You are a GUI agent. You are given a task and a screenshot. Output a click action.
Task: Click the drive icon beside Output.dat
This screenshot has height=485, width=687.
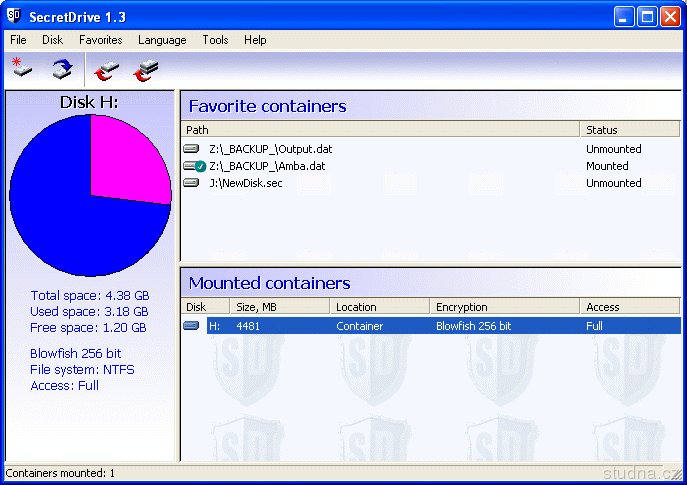coord(192,149)
